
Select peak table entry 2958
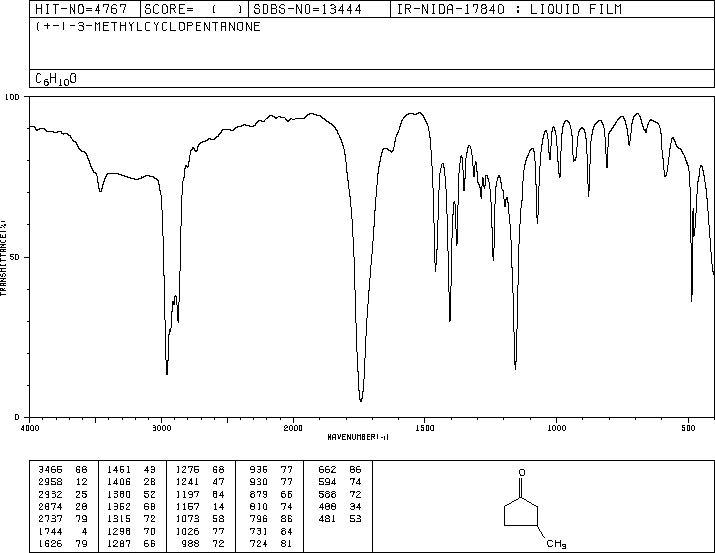[51, 482]
